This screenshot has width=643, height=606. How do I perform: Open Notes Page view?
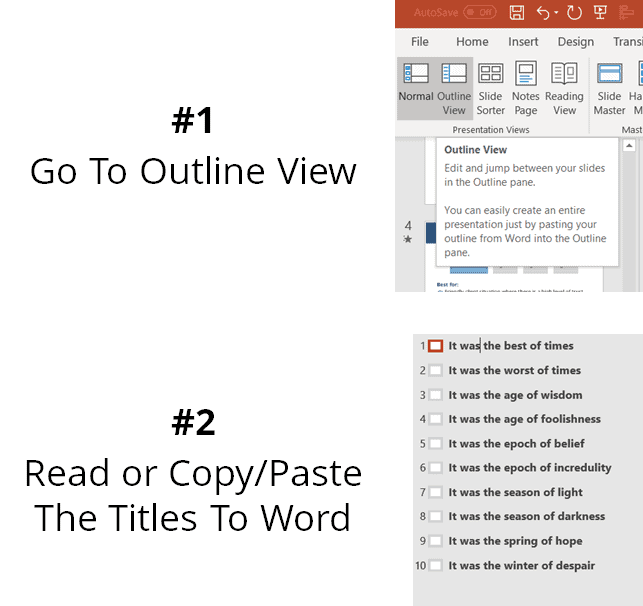click(x=526, y=88)
